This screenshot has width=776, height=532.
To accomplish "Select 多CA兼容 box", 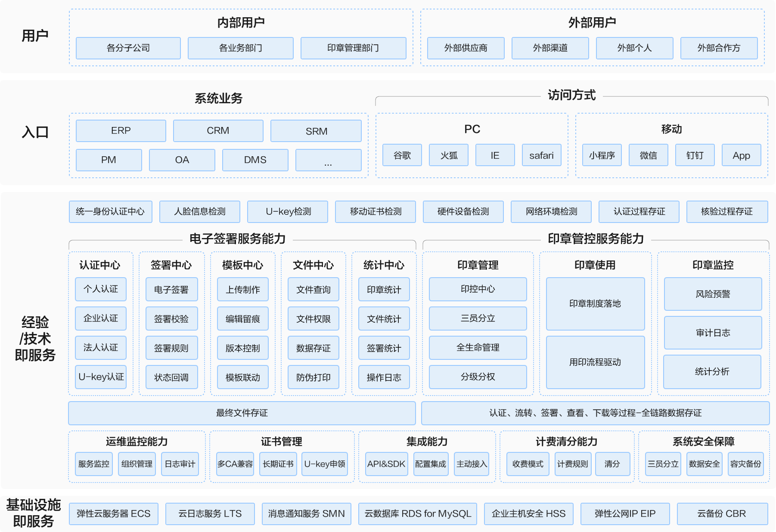I will coord(235,464).
